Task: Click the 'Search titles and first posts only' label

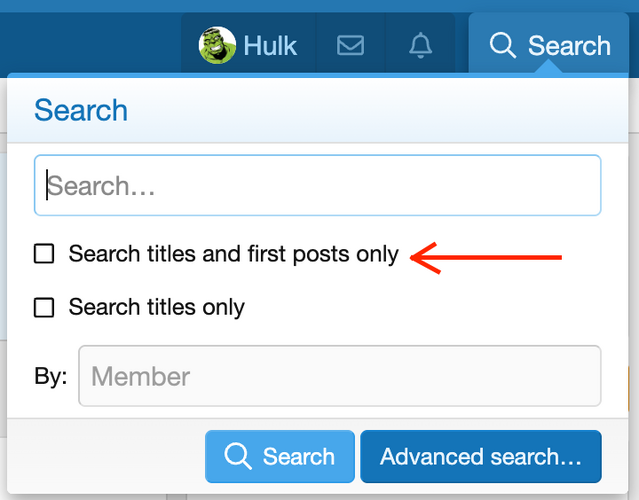Action: (234, 254)
